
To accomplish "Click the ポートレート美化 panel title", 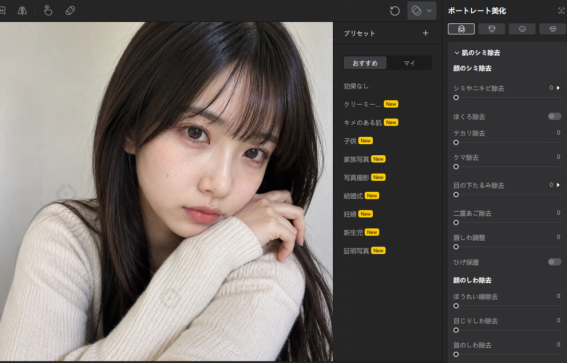I will click(x=477, y=11).
